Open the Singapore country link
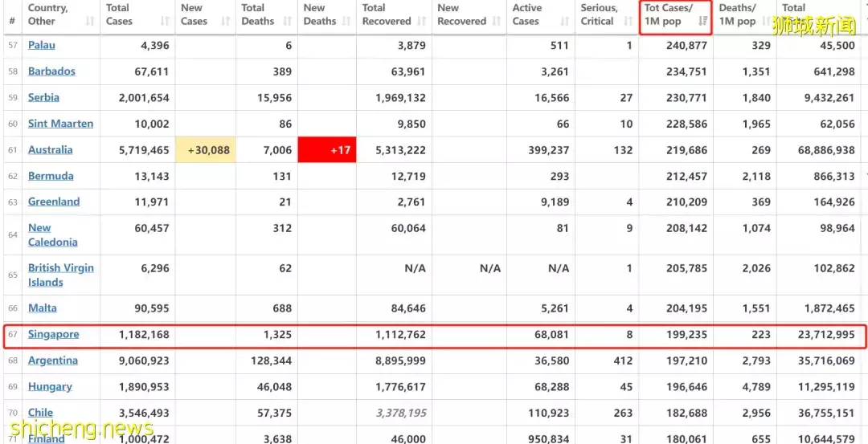The width and height of the screenshot is (868, 444). [x=53, y=334]
